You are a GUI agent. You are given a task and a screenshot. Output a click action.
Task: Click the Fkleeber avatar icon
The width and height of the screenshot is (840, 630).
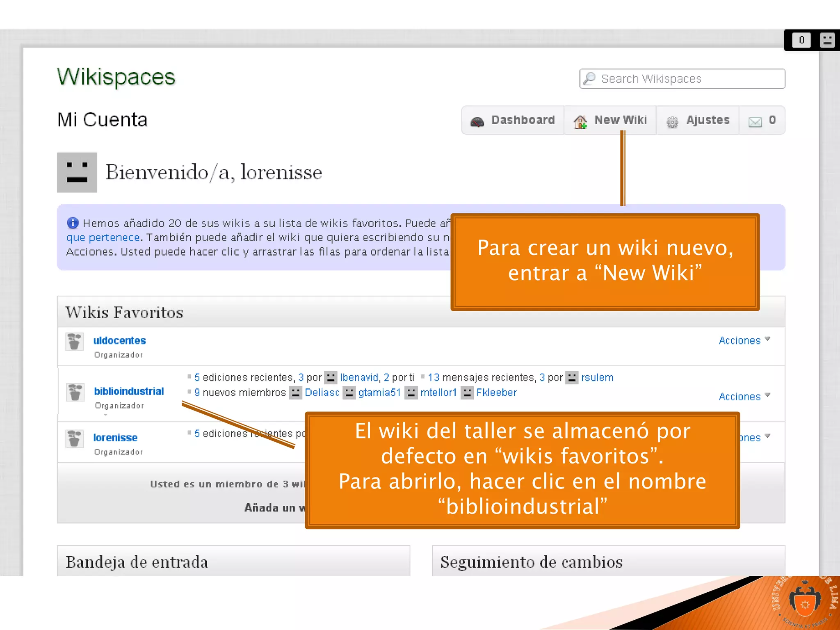click(467, 393)
